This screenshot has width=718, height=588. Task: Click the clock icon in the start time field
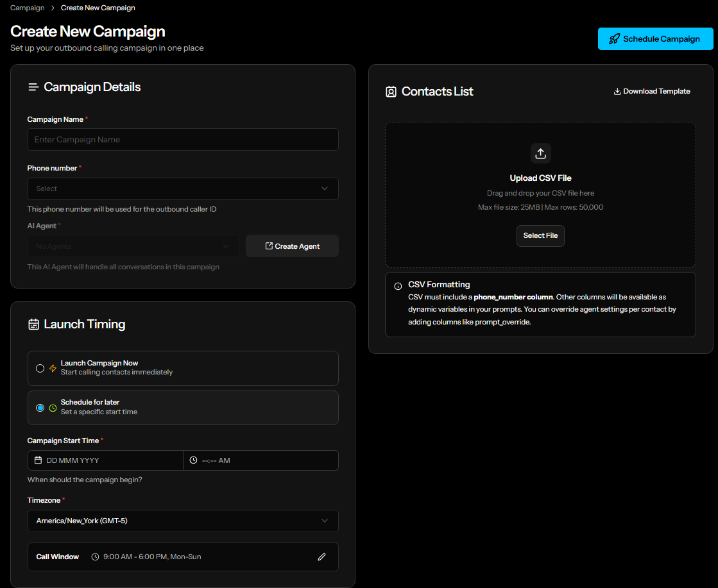coord(194,460)
